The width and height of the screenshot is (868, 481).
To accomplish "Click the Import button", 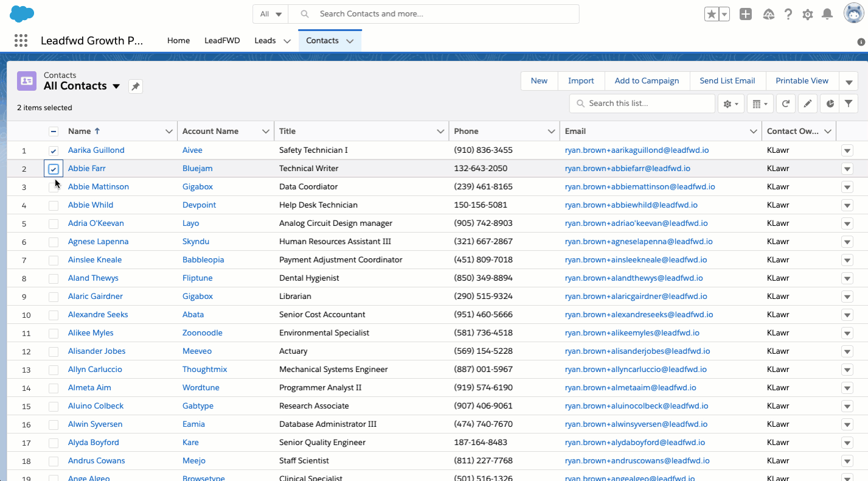I will 581,81.
